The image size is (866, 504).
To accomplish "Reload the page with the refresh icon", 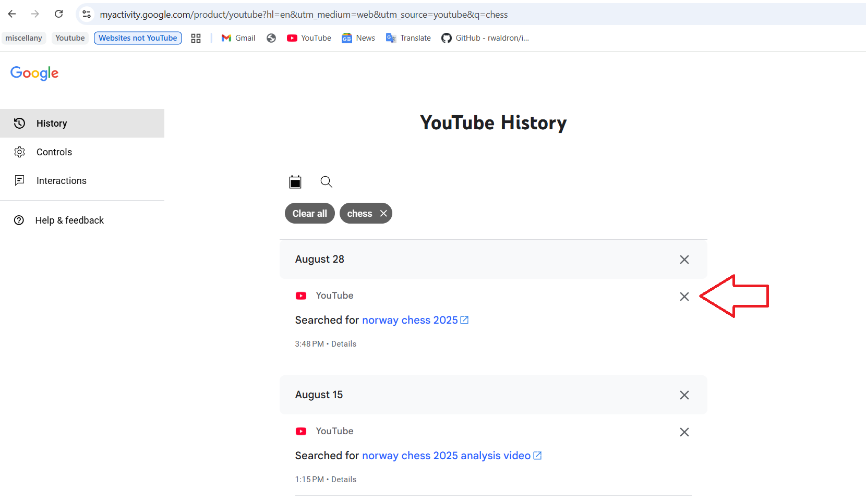I will (59, 14).
